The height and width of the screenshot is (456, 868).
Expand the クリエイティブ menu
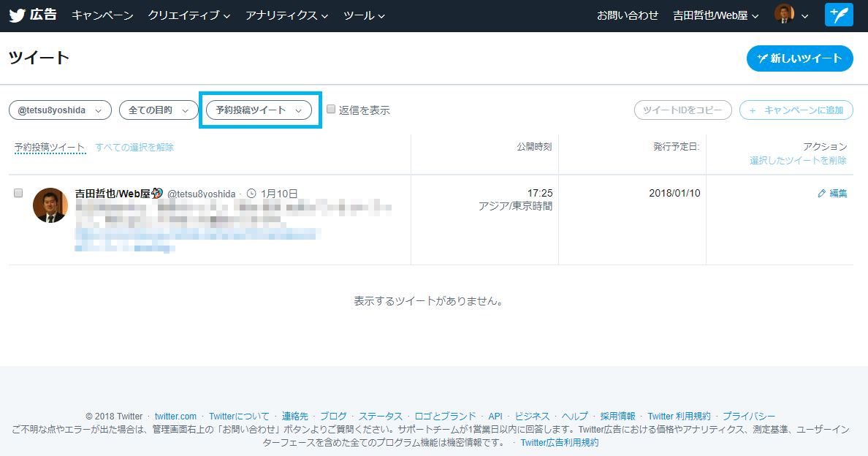189,15
